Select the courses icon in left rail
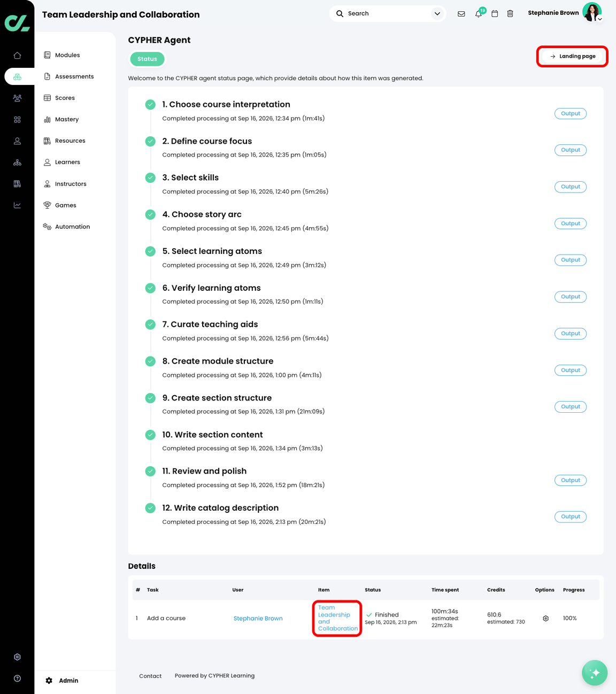The image size is (616, 694). pyautogui.click(x=17, y=76)
